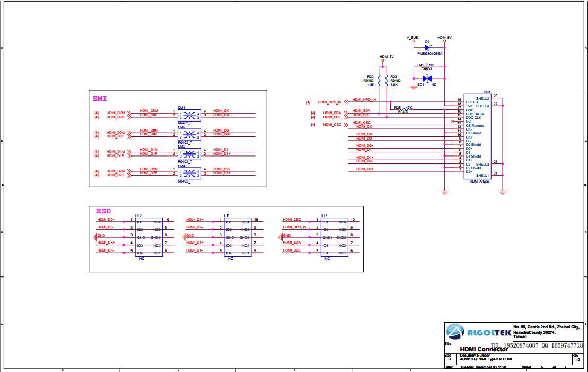Viewport: 588px width, 372px height.
Task: Click the ground symbol beside ED1
Action: 414,88
